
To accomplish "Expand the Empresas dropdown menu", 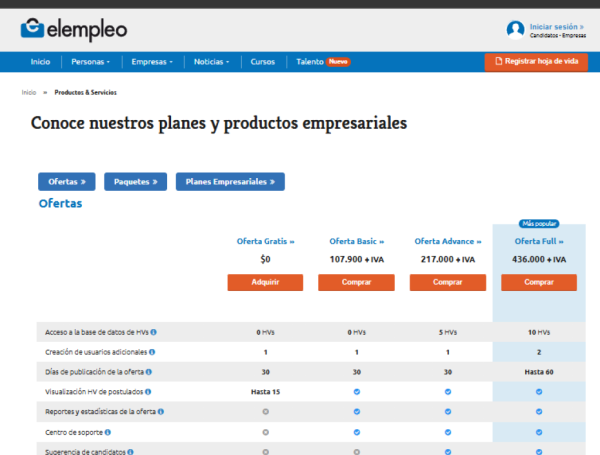I will [x=152, y=62].
